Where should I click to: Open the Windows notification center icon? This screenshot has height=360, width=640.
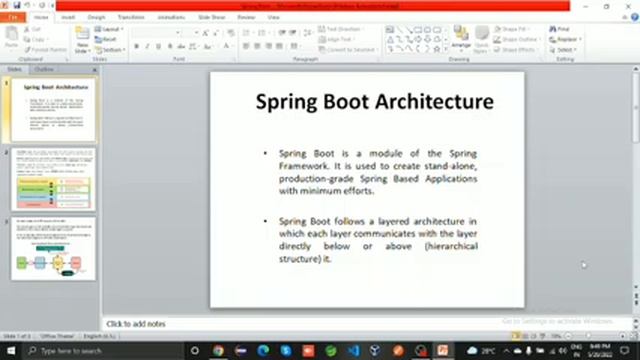[624, 350]
